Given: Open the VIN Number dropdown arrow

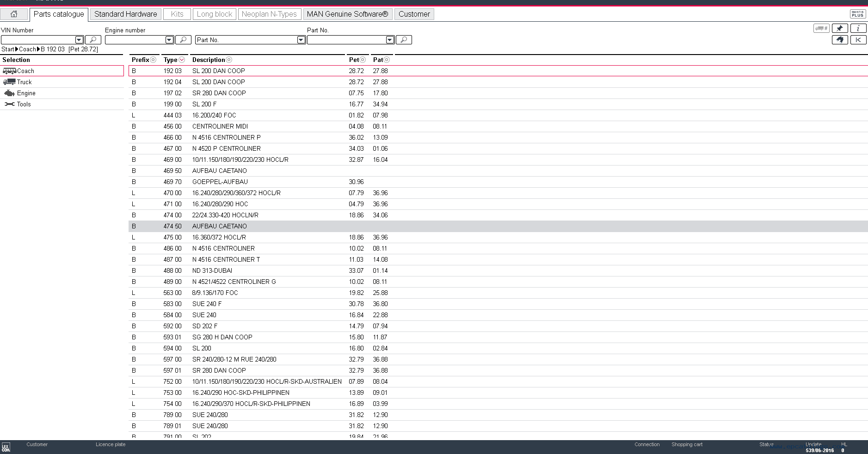Looking at the screenshot, I should (79, 40).
